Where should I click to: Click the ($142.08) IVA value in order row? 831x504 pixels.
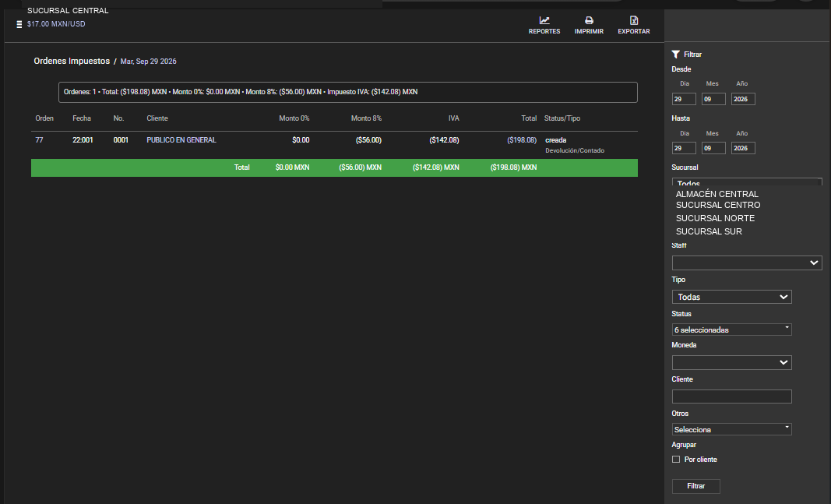[444, 140]
